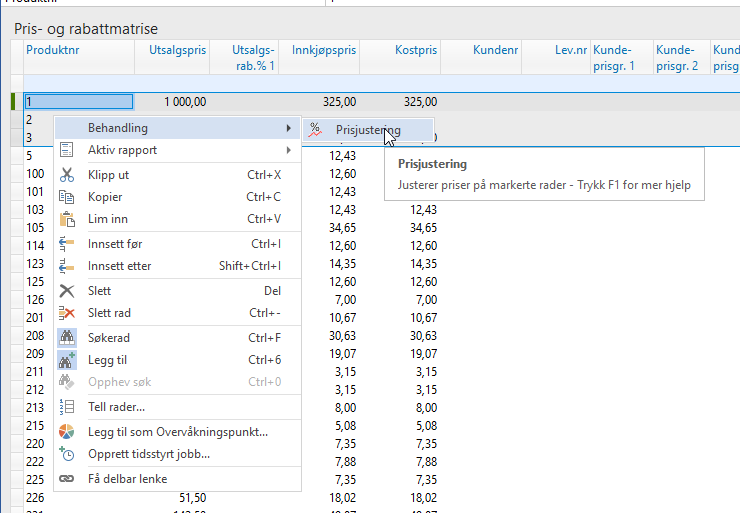Select Legg til menu entry
Viewport: 740px width, 513px height.
pos(177,360)
